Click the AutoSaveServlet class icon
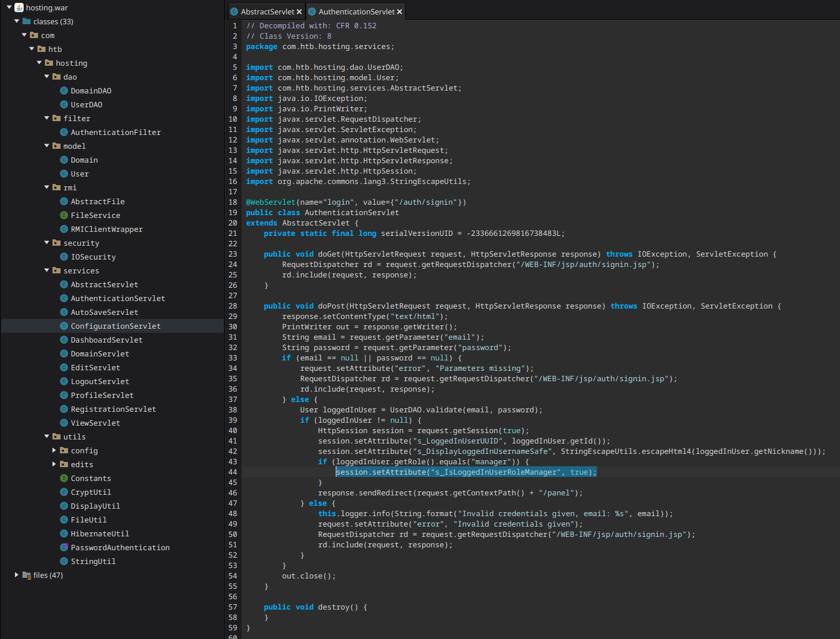Viewport: 840px width, 639px height. (x=64, y=312)
